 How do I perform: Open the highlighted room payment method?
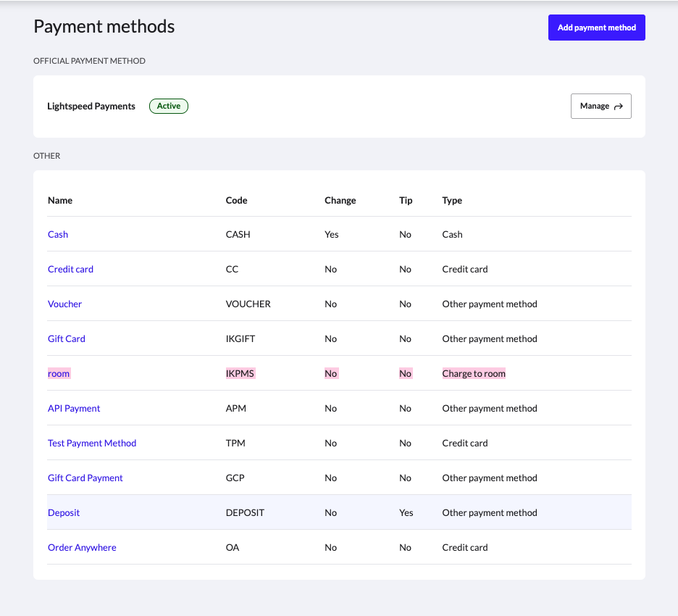pos(59,373)
